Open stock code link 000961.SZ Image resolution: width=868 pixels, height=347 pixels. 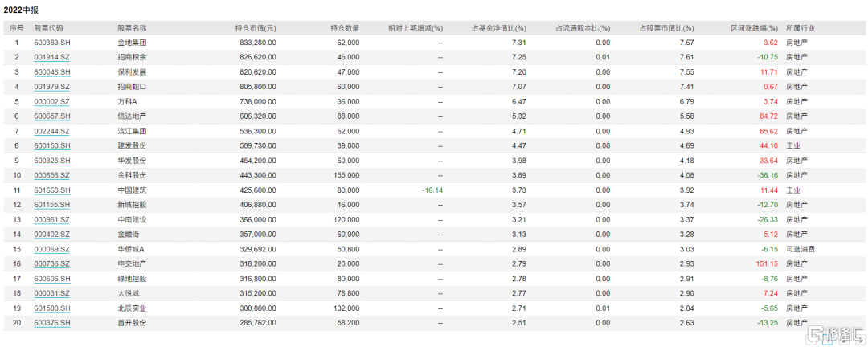[x=52, y=220]
